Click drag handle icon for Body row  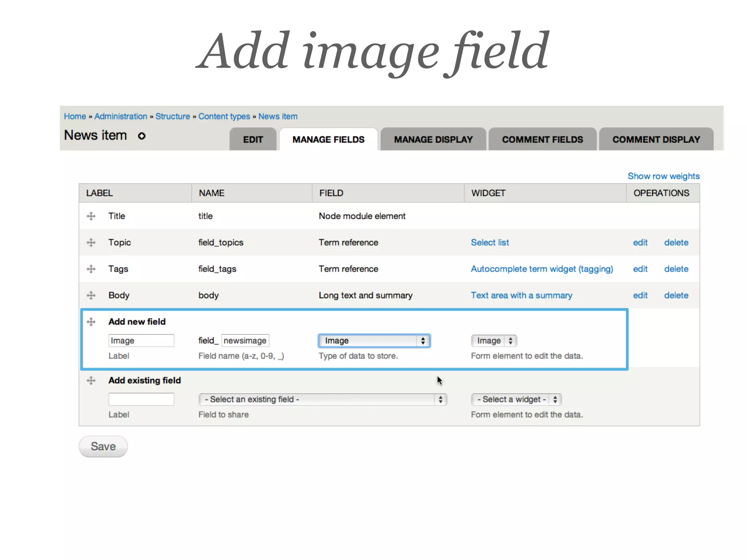pyautogui.click(x=91, y=295)
